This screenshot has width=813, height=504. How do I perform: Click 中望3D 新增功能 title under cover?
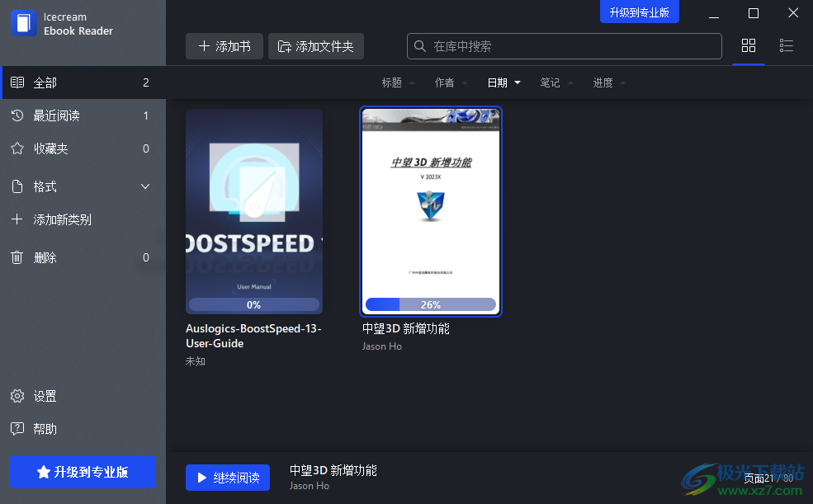pos(406,328)
